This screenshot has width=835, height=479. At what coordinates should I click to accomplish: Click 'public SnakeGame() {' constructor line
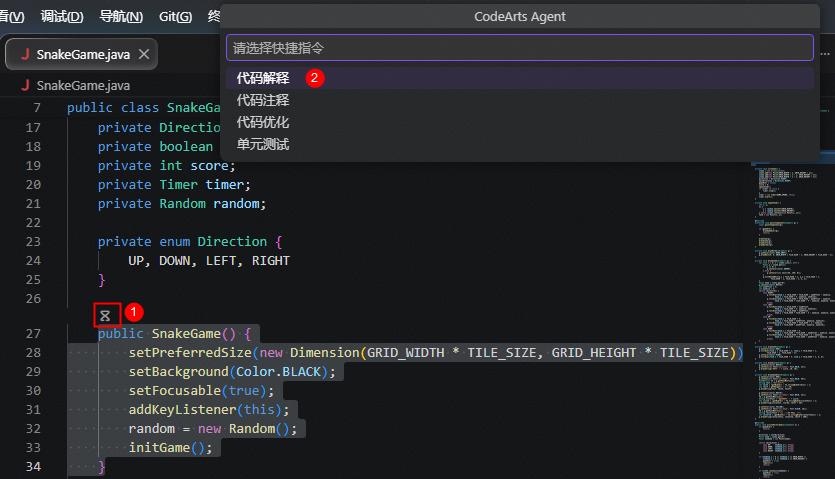pos(174,334)
